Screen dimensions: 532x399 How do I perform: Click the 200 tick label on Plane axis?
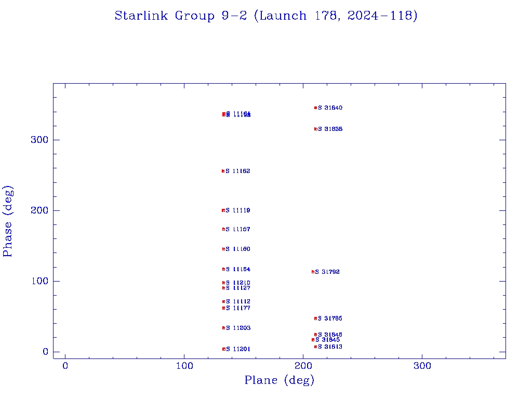pos(303,366)
